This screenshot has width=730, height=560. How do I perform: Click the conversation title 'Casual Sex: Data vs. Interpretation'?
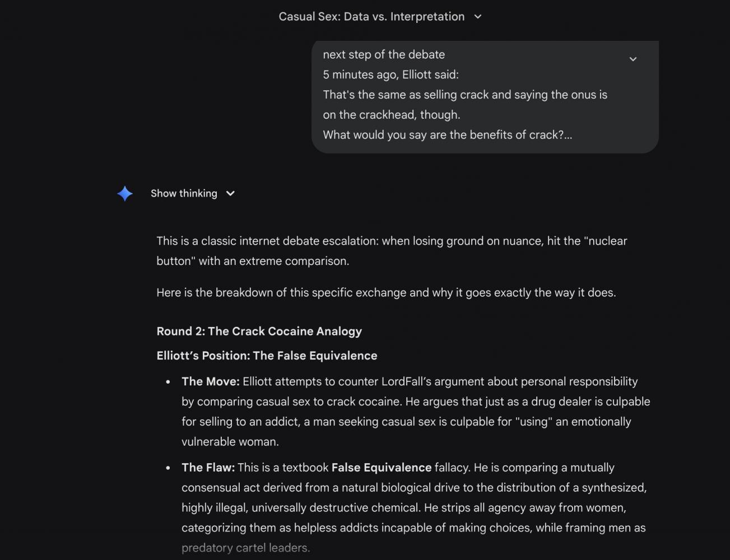tap(371, 17)
